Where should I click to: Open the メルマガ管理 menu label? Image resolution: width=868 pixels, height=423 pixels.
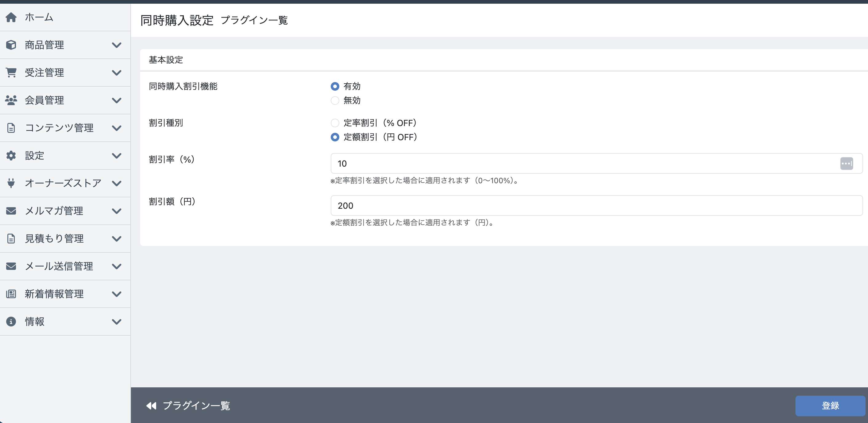tap(54, 211)
